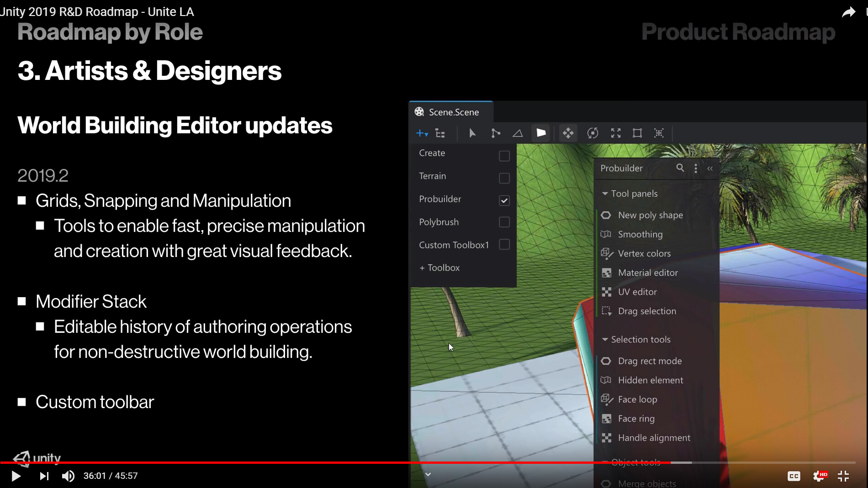Screen dimensions: 868x488
Task: Click the Material editor icon
Action: (x=607, y=273)
